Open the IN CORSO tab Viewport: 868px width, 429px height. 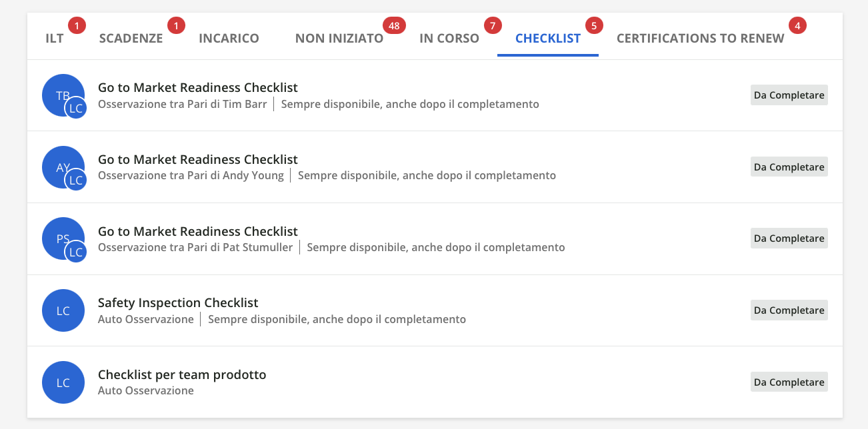point(449,39)
